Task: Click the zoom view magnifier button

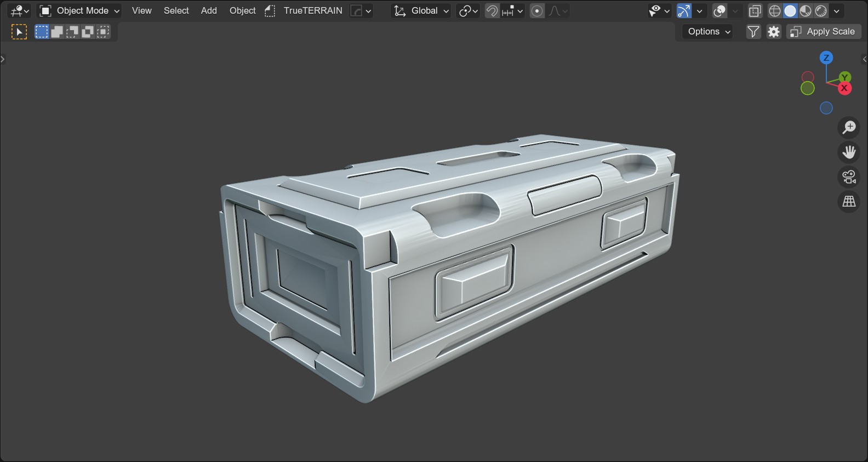Action: [x=849, y=128]
